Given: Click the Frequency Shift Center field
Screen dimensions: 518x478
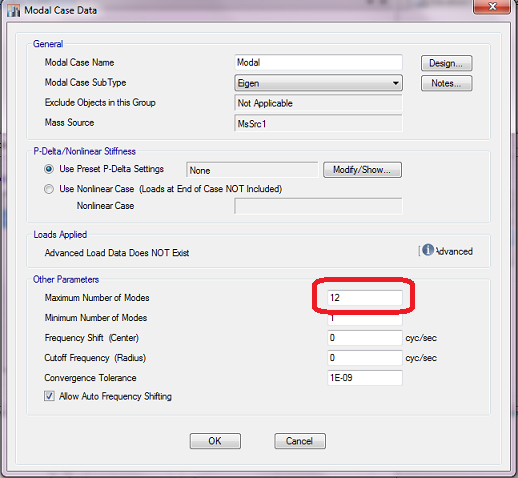Looking at the screenshot, I should click(365, 338).
